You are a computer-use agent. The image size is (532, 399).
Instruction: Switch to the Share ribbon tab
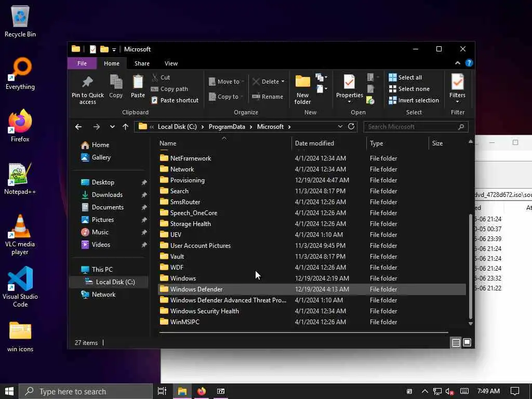tap(142, 63)
